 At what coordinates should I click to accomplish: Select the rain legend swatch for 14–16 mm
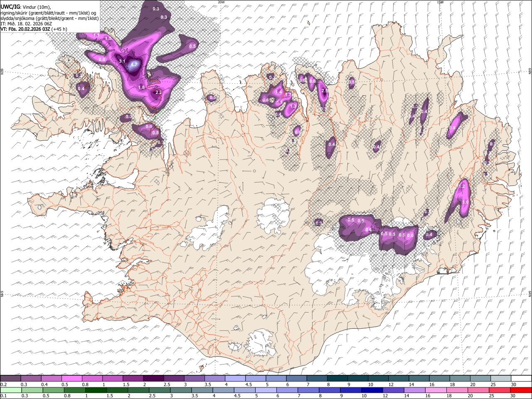click(x=416, y=390)
